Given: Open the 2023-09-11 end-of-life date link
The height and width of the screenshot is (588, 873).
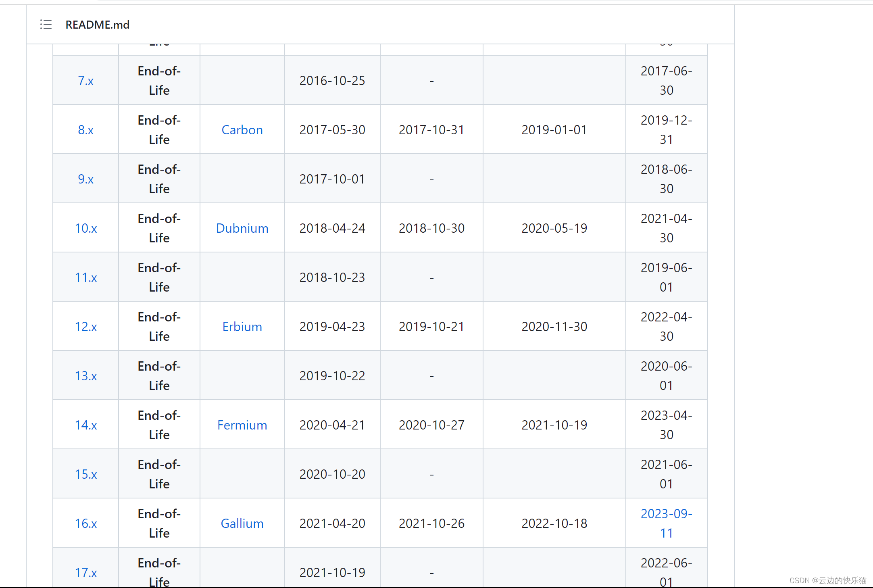Looking at the screenshot, I should pos(666,523).
